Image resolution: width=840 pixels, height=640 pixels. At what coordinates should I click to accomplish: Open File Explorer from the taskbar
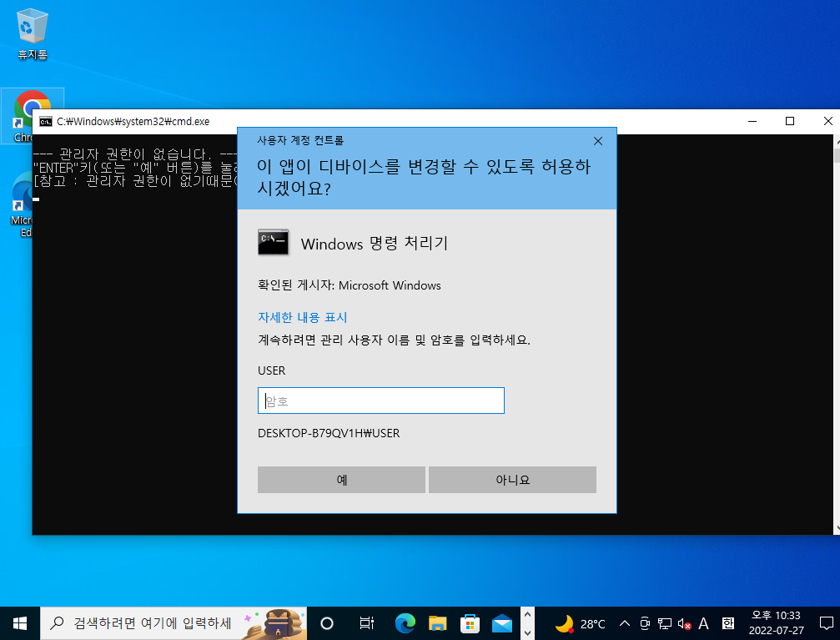438,623
